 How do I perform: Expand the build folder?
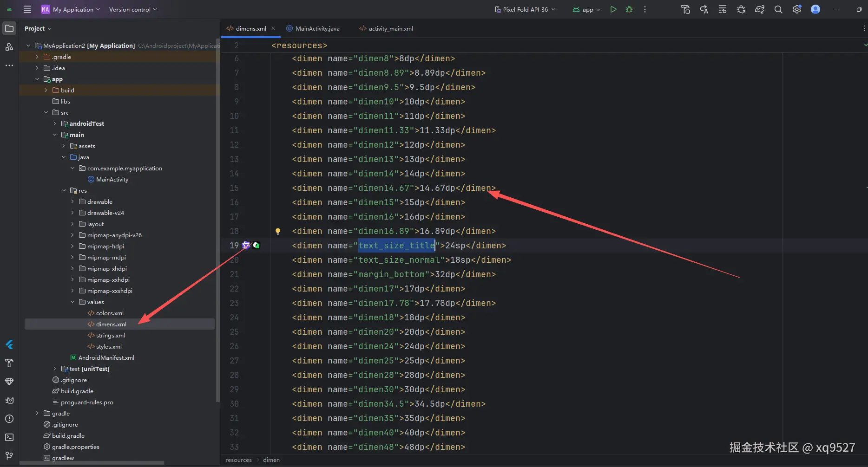pyautogui.click(x=46, y=90)
